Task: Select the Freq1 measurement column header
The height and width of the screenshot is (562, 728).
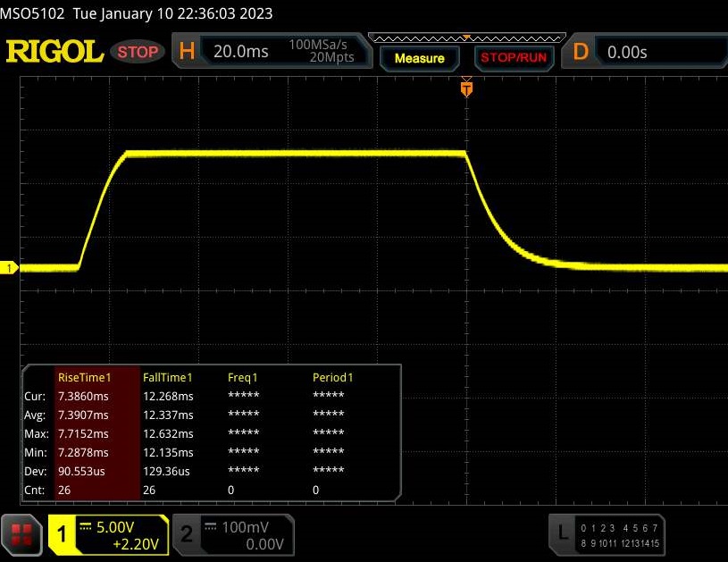Action: tap(242, 378)
